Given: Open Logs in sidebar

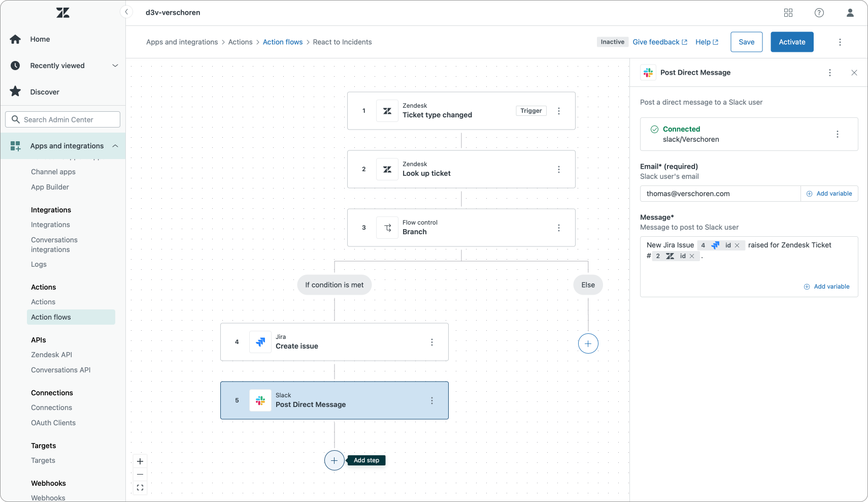Looking at the screenshot, I should 39,264.
